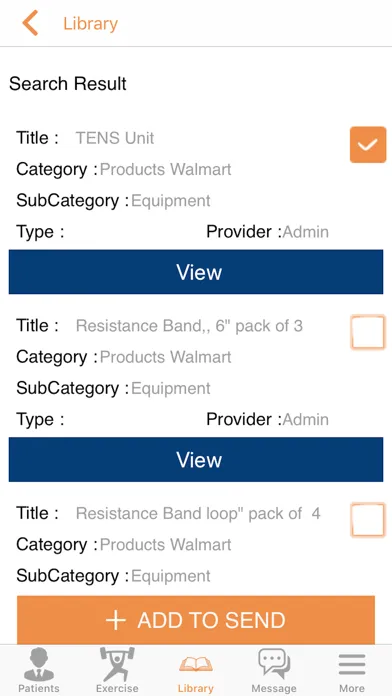Tap the Message tab label
The width and height of the screenshot is (392, 696).
pos(274,688)
